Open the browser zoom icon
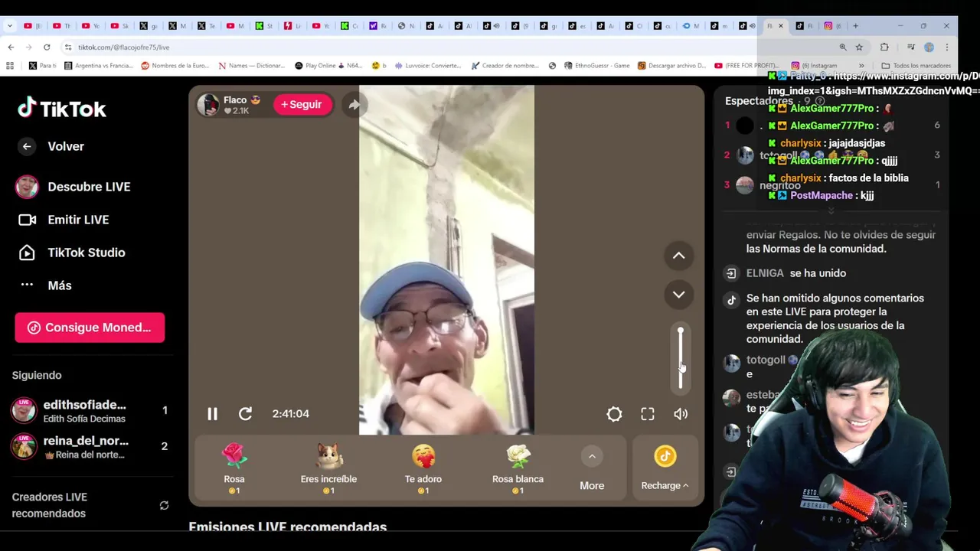 843,47
